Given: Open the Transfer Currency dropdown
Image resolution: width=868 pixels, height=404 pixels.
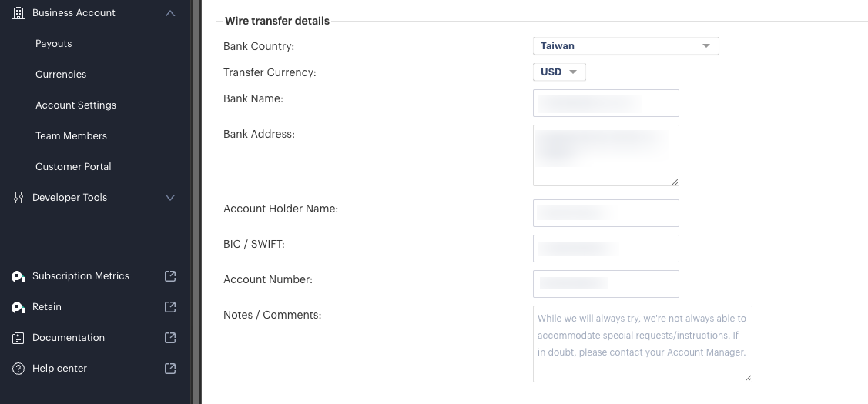Looking at the screenshot, I should pyautogui.click(x=559, y=72).
